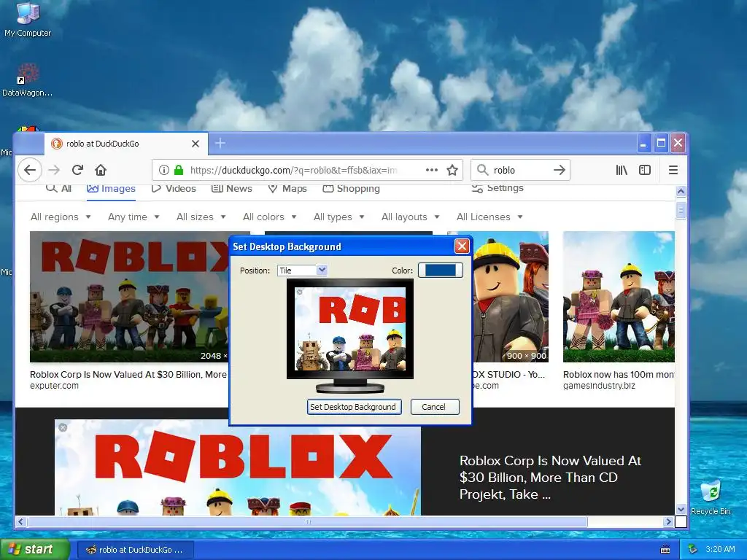This screenshot has height=560, width=747.
Task: Click the roblo at DuckDuckGo taskbar button
Action: point(135,550)
